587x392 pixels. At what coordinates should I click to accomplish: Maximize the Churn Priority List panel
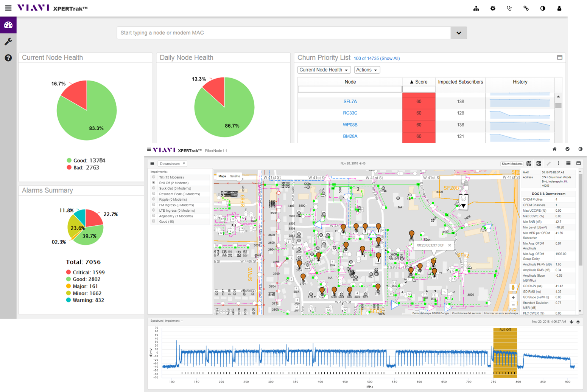tap(560, 57)
